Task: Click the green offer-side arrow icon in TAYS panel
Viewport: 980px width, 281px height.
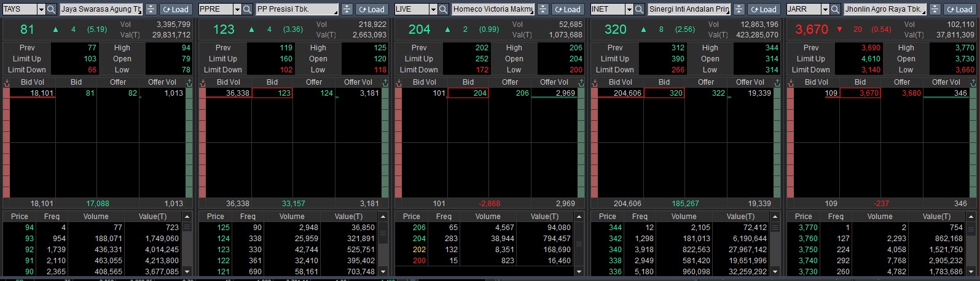Action: coord(189,82)
